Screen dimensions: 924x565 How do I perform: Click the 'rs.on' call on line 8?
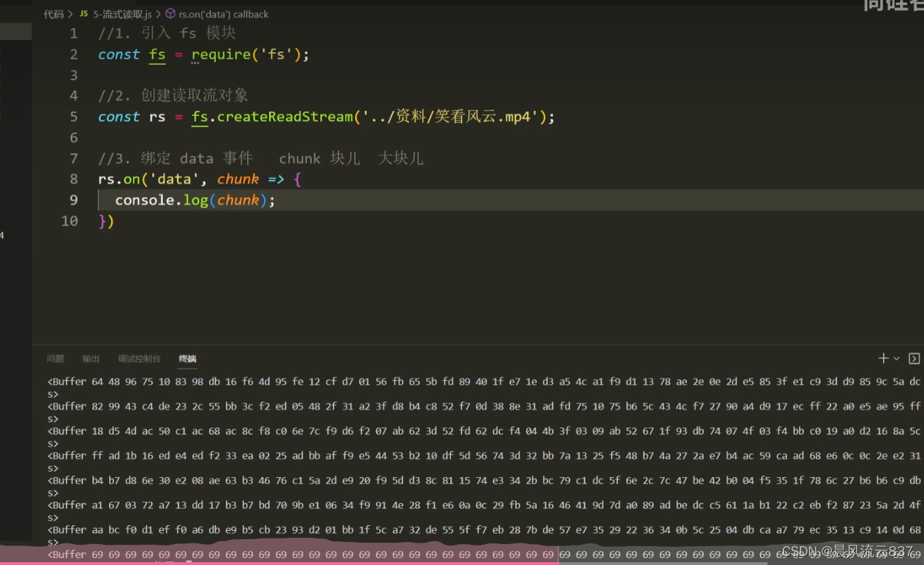point(119,179)
